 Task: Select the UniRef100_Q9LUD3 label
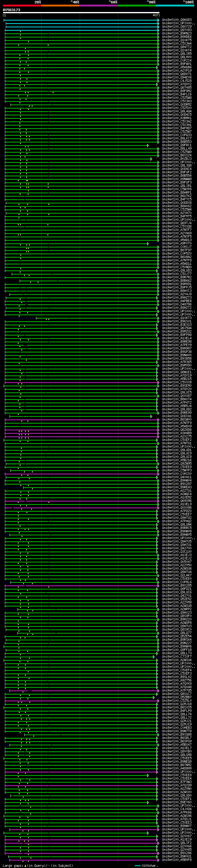(177, 270)
